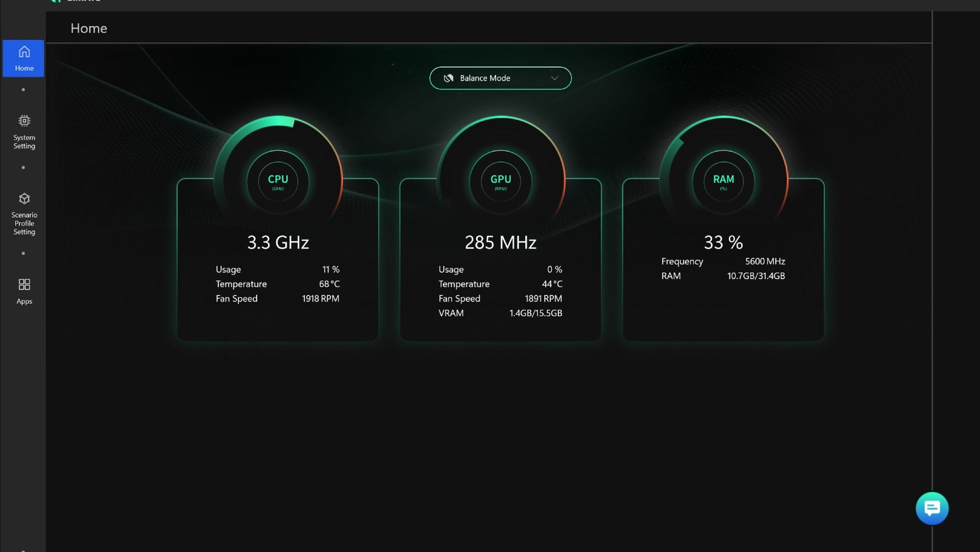Click the RAM label inside the circular gauge

click(x=723, y=179)
